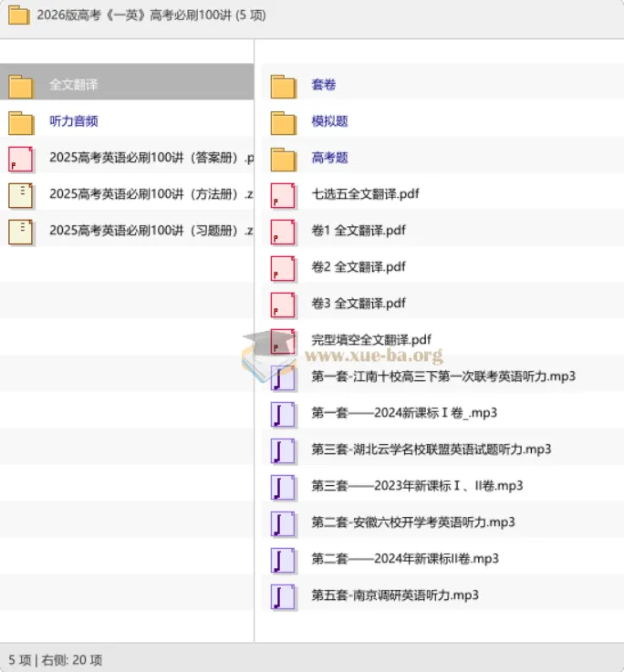Click the PDF icon for 卷1 全文翻译.pdf
Screen dimensions: 624x672
click(x=283, y=232)
